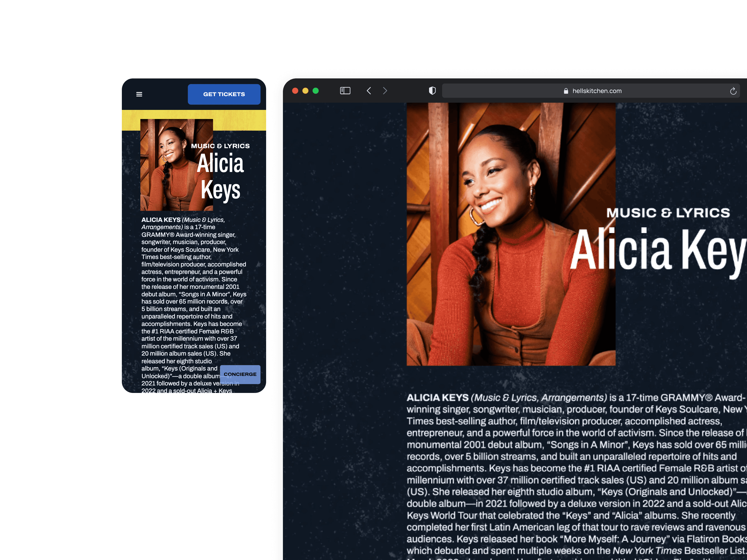Open the mobile hamburger menu
747x560 pixels.
point(139,94)
